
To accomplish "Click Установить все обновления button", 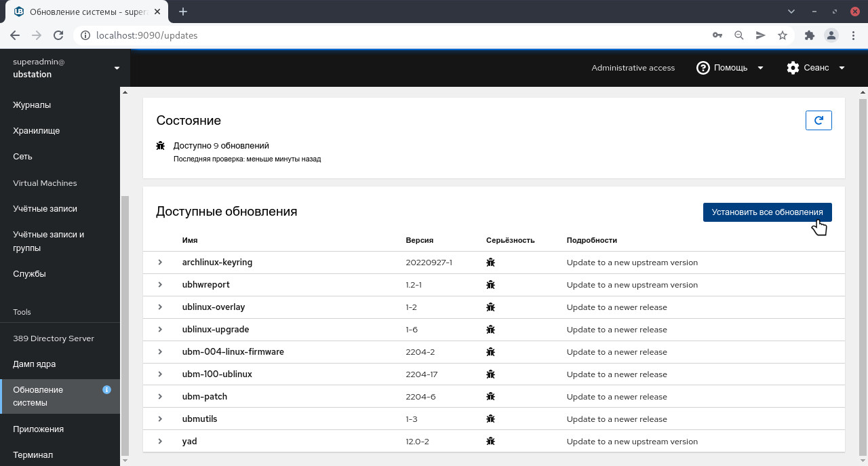I will coord(767,212).
